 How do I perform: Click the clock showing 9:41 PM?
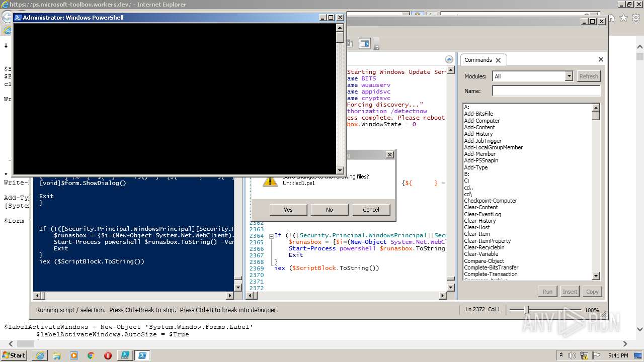(x=618, y=355)
